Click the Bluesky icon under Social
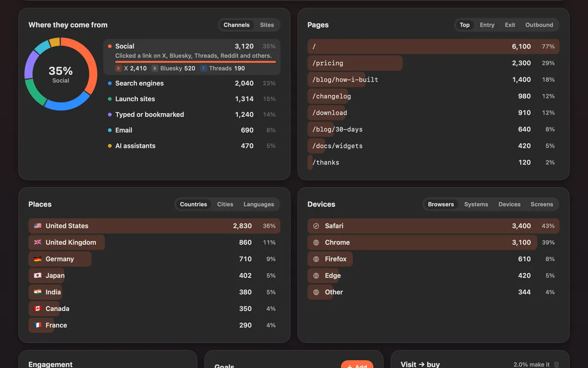 (155, 69)
